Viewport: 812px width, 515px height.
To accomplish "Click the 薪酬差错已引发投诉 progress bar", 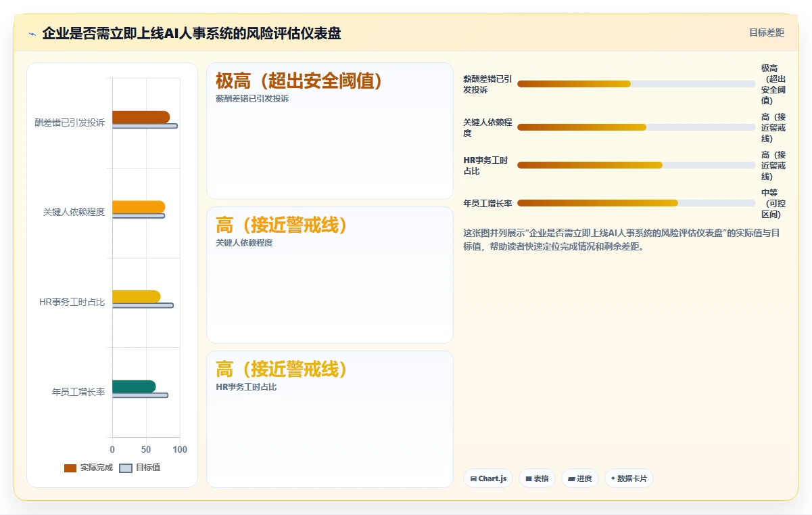I will [636, 84].
